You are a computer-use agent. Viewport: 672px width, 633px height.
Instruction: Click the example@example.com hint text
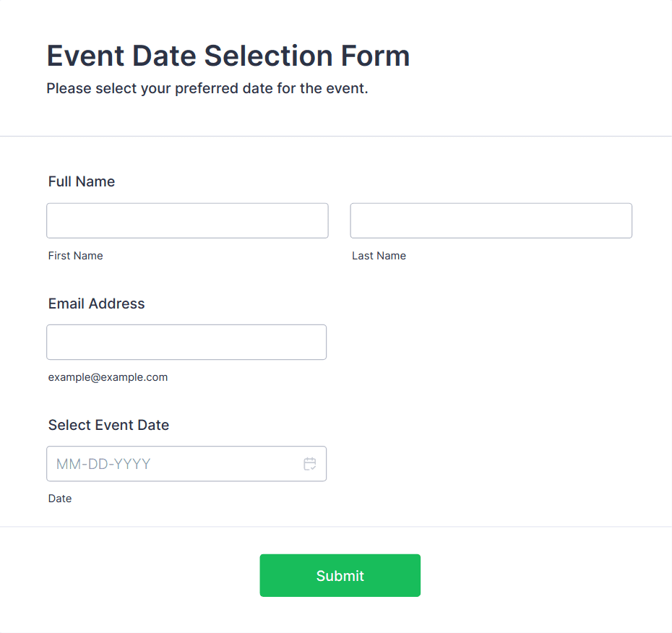[108, 377]
